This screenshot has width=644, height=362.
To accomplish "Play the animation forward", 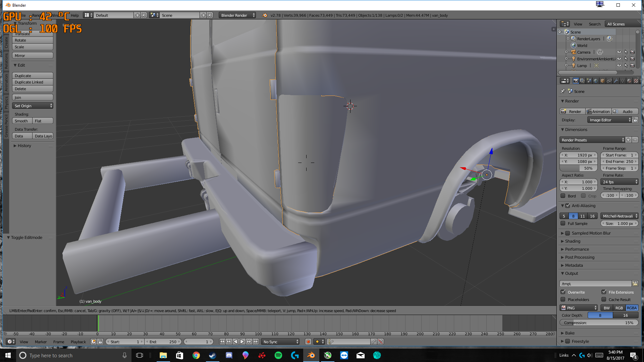I will click(x=242, y=342).
